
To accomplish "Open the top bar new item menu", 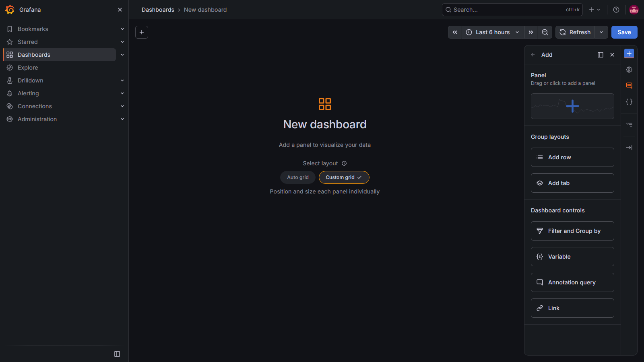I will click(595, 10).
